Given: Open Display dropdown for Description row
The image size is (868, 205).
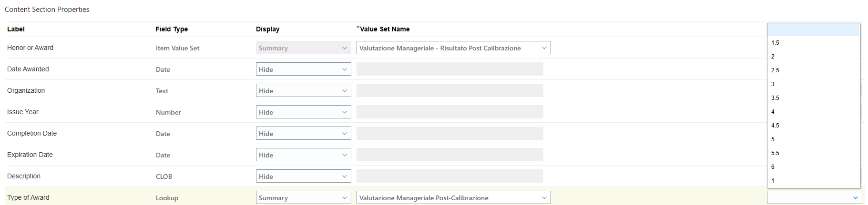Looking at the screenshot, I should click(x=303, y=176).
